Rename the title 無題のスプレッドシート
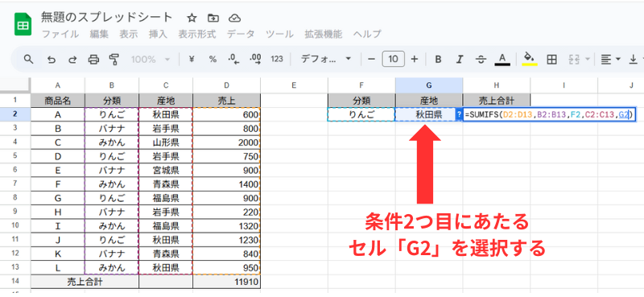The height and width of the screenshot is (297, 644). click(x=107, y=17)
